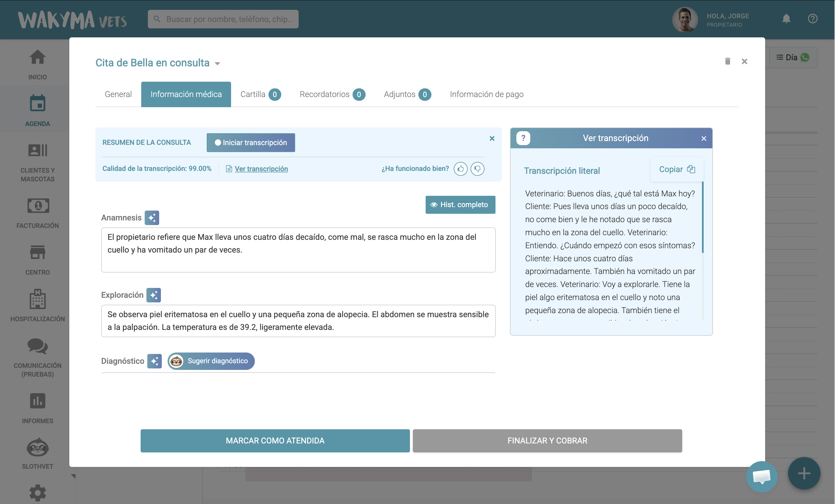Open the Adjuntos tab
835x504 pixels.
[x=407, y=94]
